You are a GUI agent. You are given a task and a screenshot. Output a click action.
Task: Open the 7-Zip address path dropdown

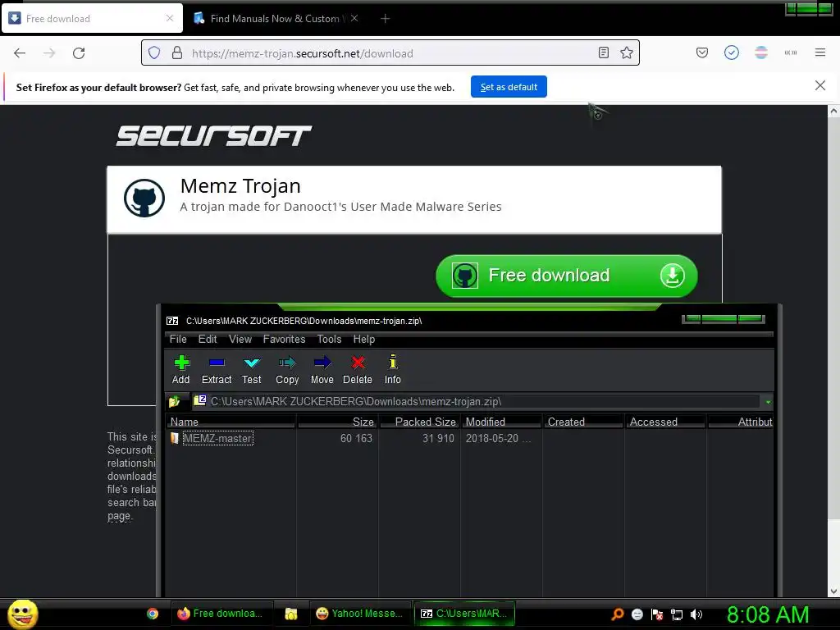coord(768,402)
